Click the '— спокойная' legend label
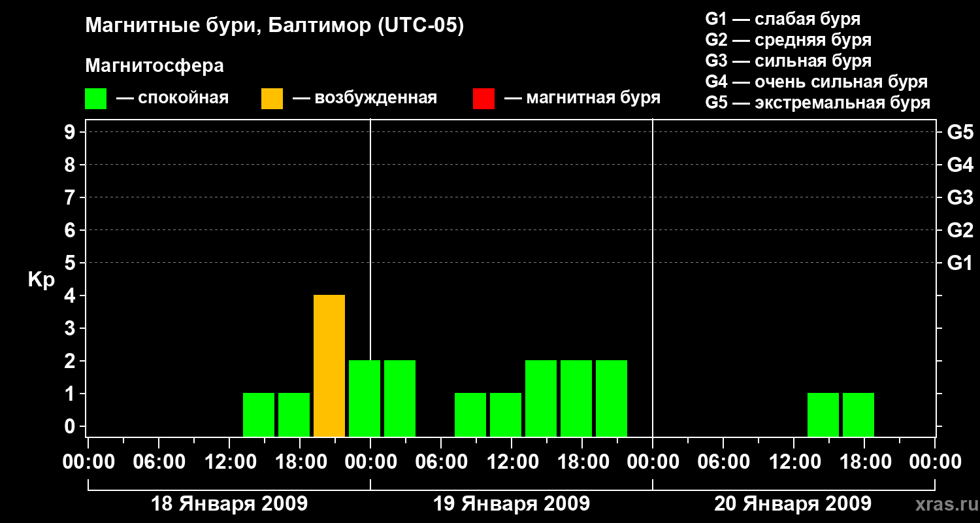This screenshot has width=980, height=523. pyautogui.click(x=172, y=98)
